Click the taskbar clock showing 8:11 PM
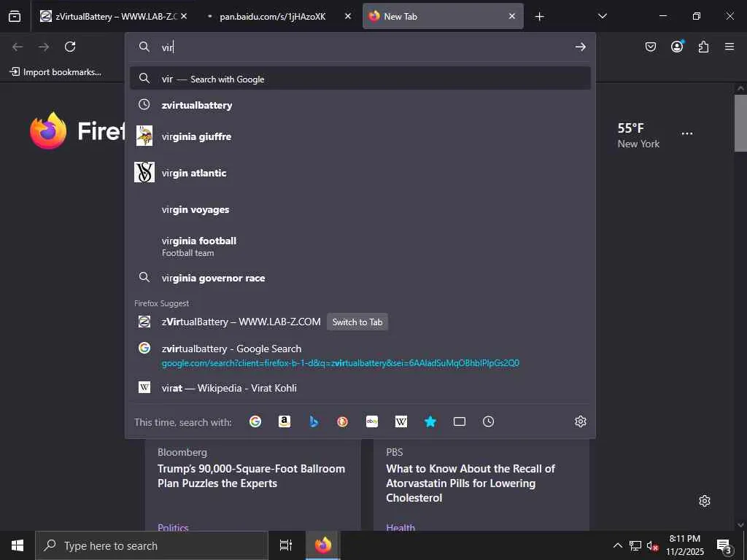 tap(684, 545)
